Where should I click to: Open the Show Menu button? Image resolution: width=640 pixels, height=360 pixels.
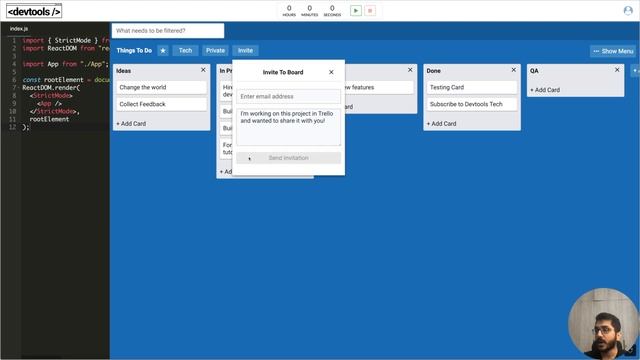(x=613, y=51)
